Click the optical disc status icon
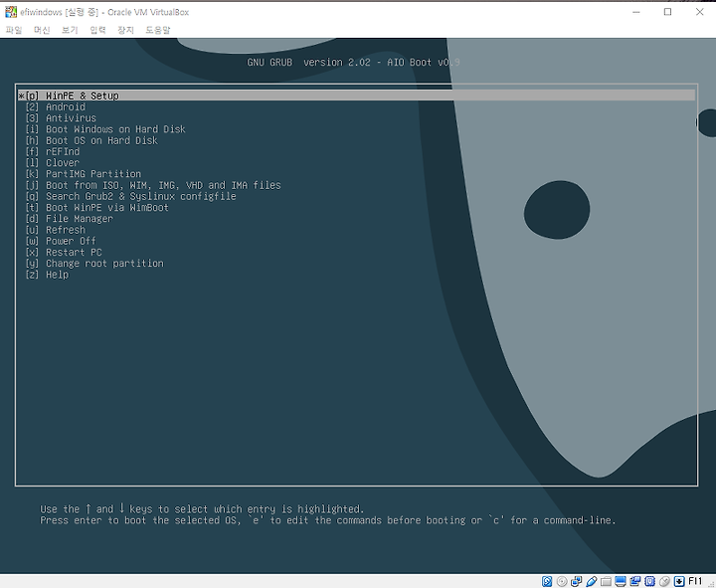Screen dimensions: 716x588 pos(562,581)
